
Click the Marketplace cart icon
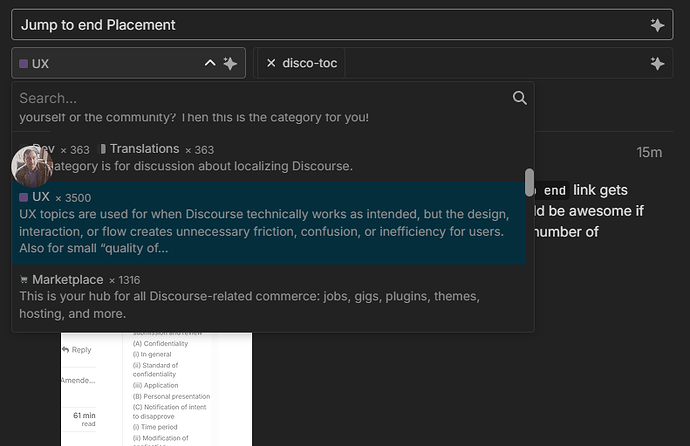[x=24, y=279]
